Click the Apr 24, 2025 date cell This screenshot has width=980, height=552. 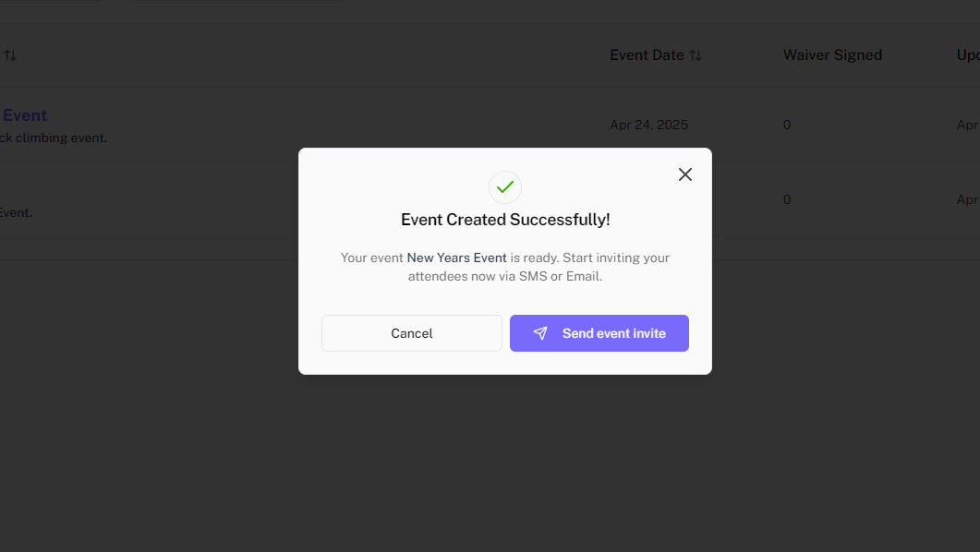[648, 125]
